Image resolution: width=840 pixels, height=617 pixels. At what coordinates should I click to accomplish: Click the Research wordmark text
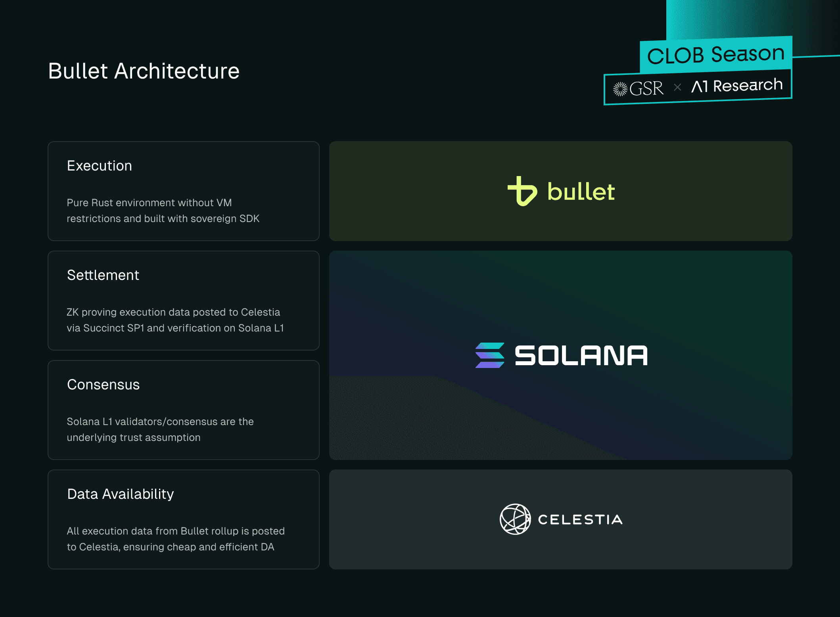(x=748, y=85)
